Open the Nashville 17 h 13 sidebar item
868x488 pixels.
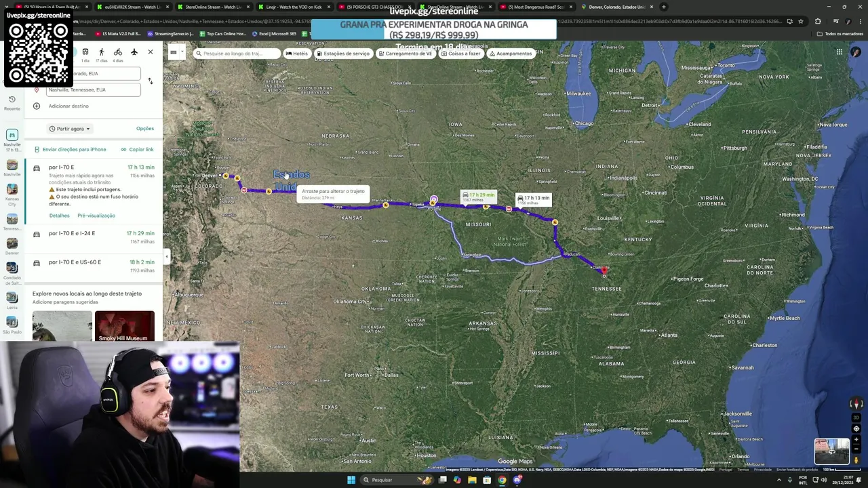pos(12,140)
